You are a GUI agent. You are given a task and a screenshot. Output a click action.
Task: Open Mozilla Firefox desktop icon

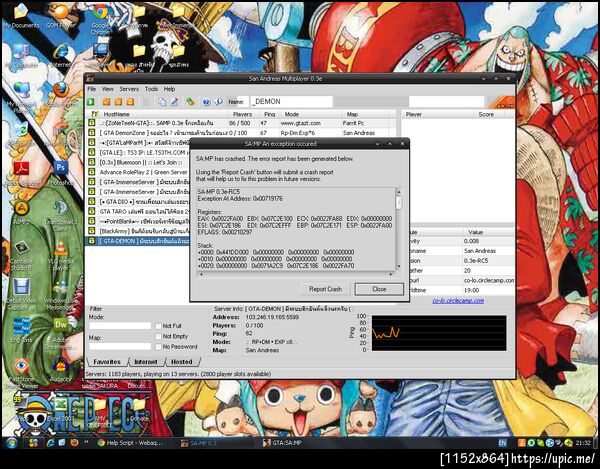[x=61, y=94]
